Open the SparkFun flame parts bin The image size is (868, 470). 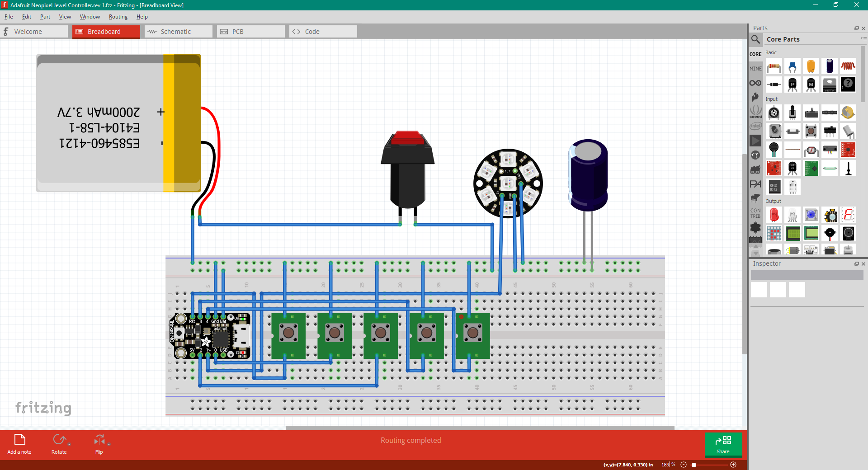pyautogui.click(x=755, y=97)
